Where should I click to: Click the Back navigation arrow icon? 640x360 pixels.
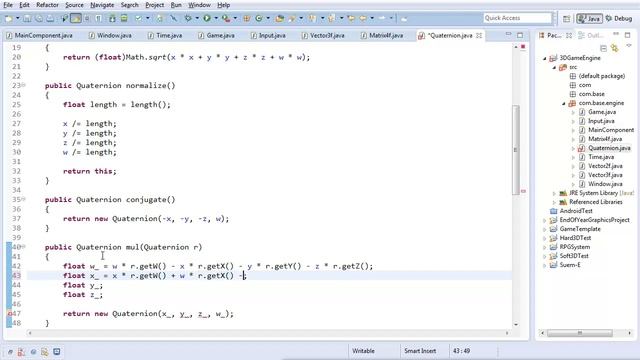click(x=362, y=18)
